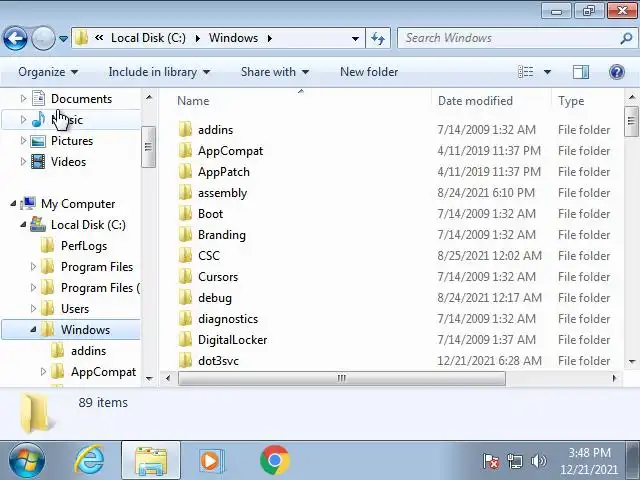Select addins folder icon in file list
Screen dimensions: 640x480
click(x=185, y=129)
